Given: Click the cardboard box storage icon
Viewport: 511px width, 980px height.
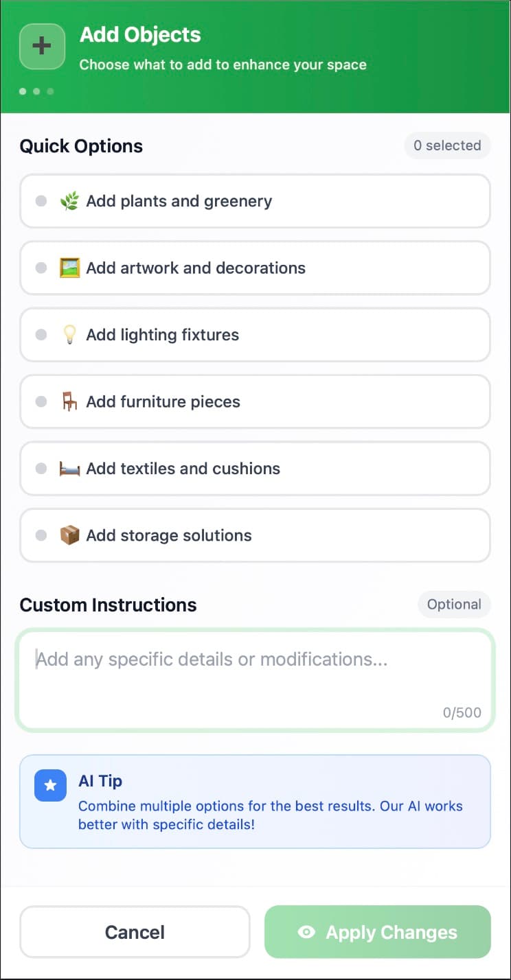Looking at the screenshot, I should pyautogui.click(x=69, y=535).
